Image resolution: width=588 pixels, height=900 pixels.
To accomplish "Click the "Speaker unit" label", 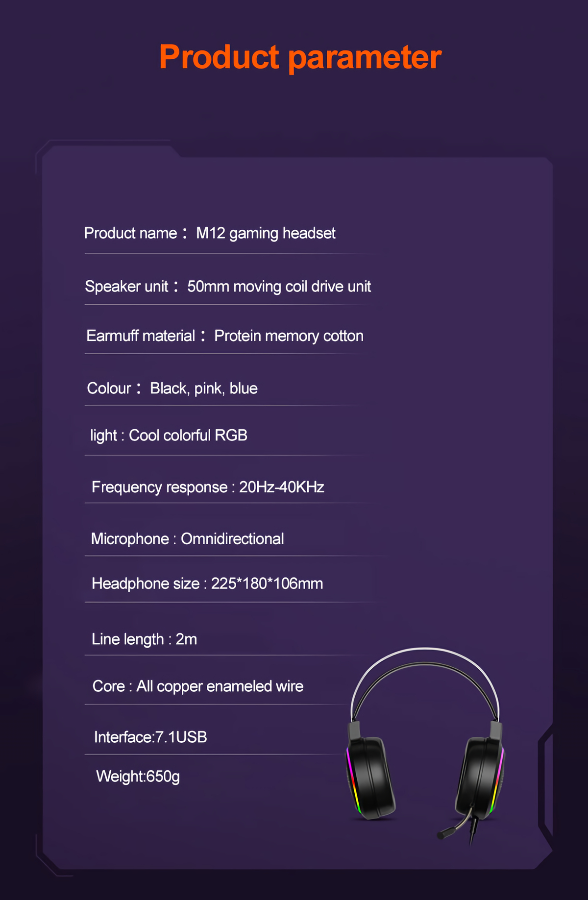I will (x=126, y=287).
